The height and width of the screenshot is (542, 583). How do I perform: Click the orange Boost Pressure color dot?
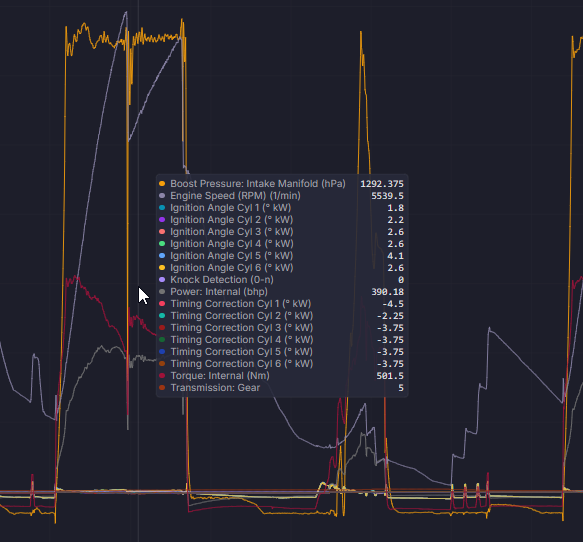tap(162, 184)
